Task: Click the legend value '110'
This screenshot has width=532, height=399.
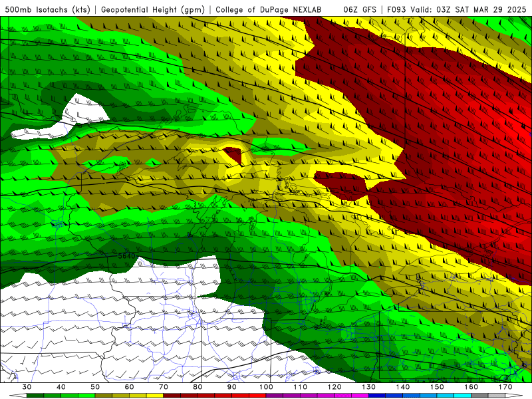Action: coord(301,387)
